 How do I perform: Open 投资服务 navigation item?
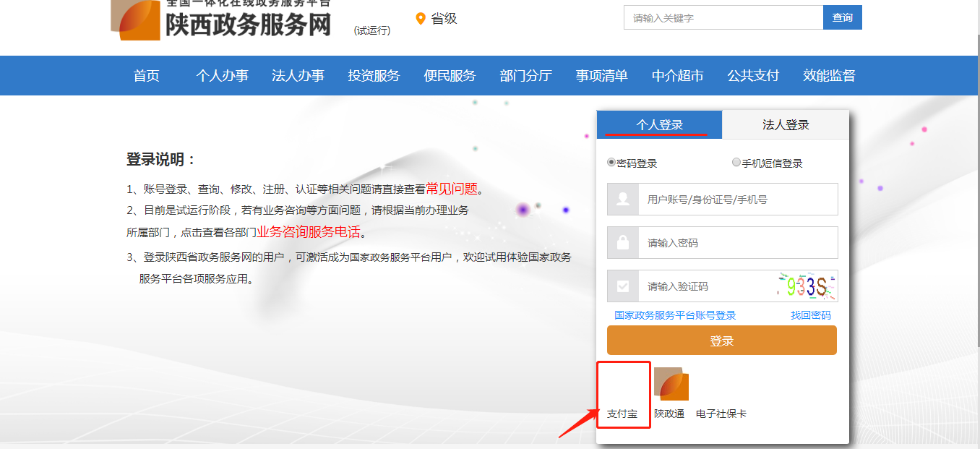(374, 76)
